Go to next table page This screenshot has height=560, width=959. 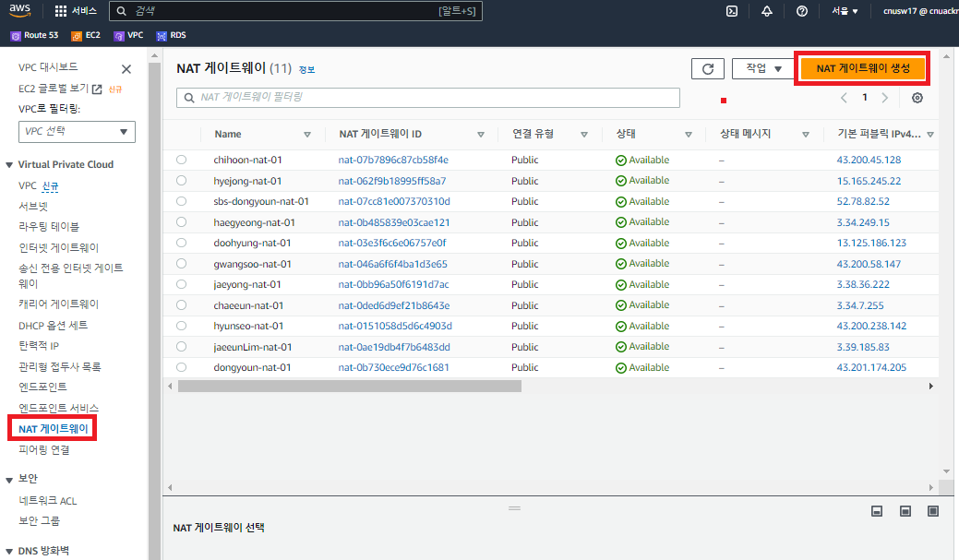pos(884,98)
